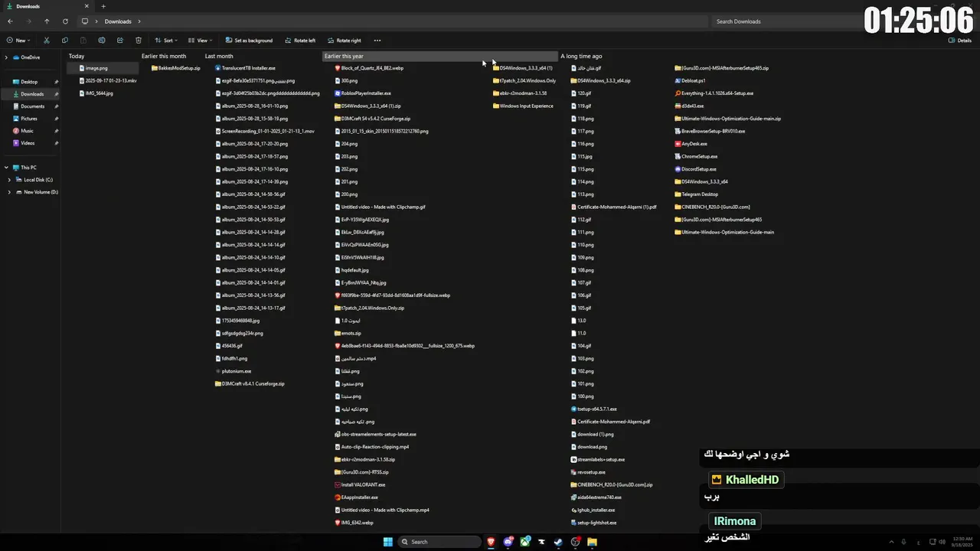Click Rotate right button
Image resolution: width=980 pixels, height=551 pixels.
point(344,41)
